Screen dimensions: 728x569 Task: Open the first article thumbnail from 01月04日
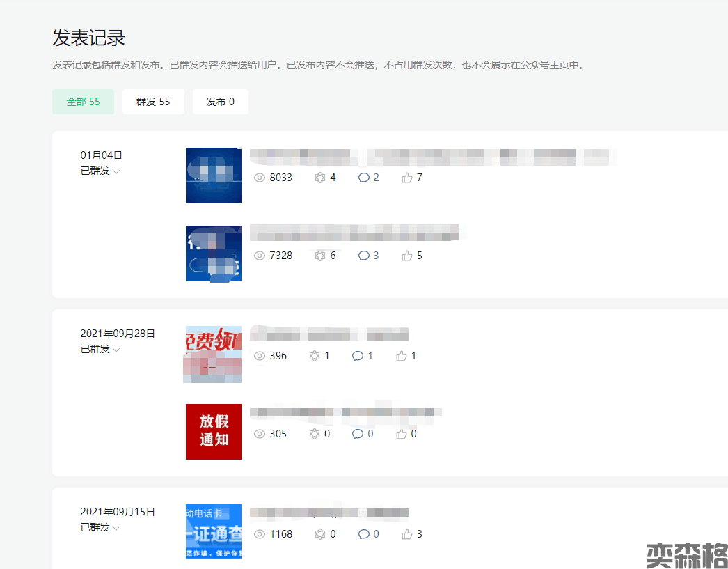pyautogui.click(x=214, y=176)
